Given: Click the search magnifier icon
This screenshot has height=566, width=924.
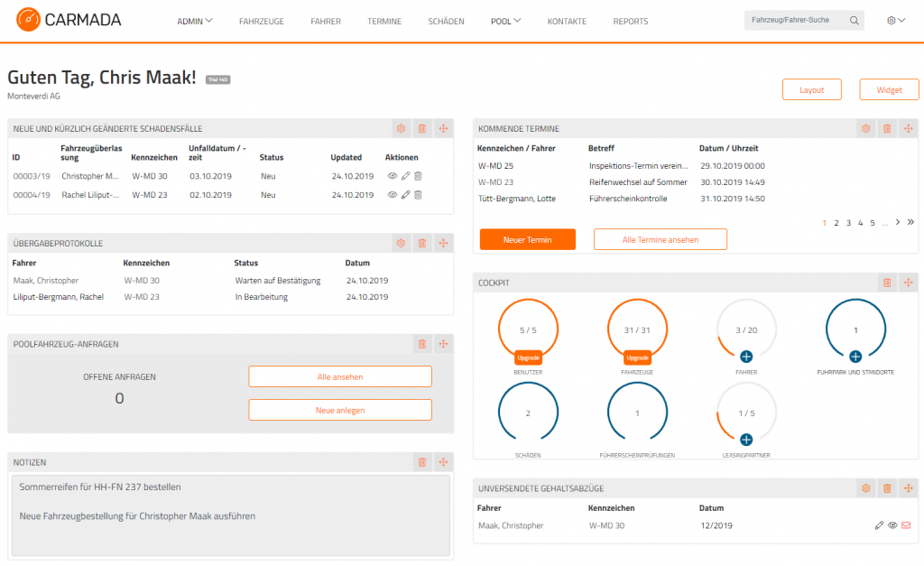Looking at the screenshot, I should pos(854,21).
